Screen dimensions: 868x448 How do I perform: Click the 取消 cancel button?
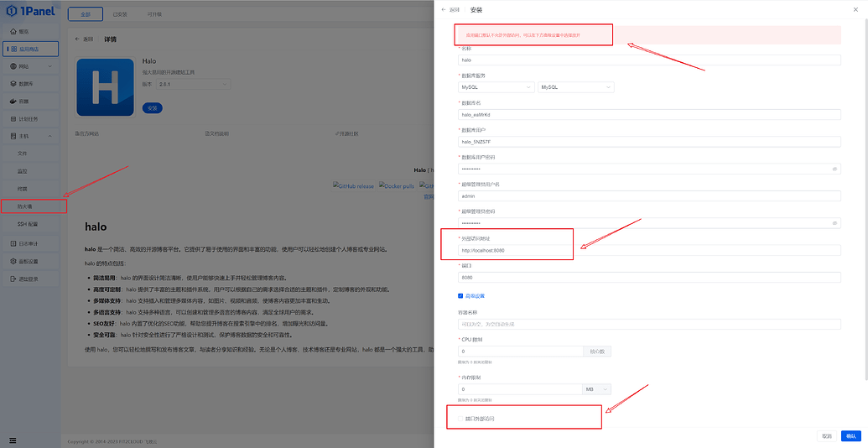(x=827, y=436)
